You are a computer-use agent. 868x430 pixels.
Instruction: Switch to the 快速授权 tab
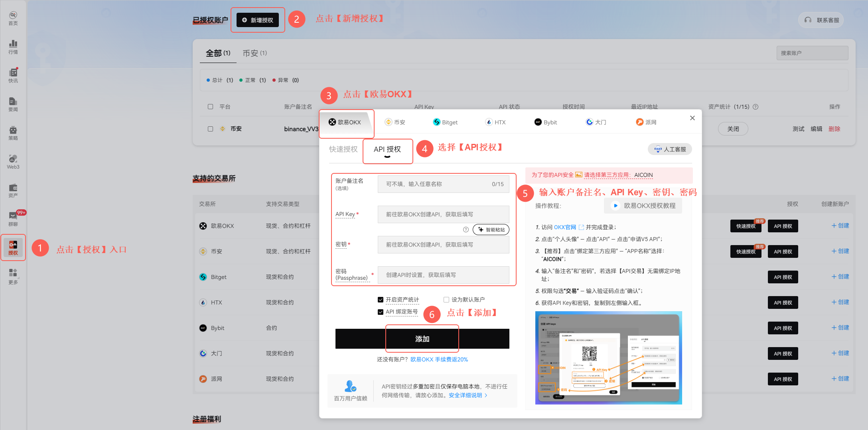343,149
